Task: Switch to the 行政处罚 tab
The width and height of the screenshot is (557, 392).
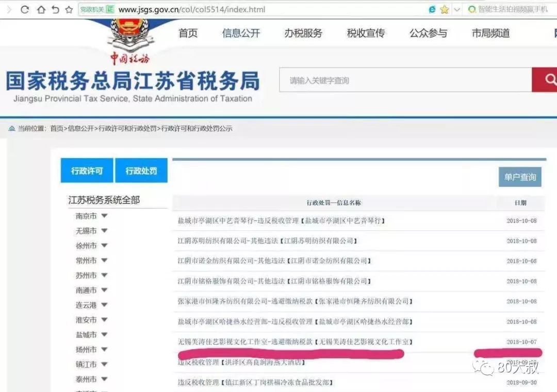Action: (141, 171)
